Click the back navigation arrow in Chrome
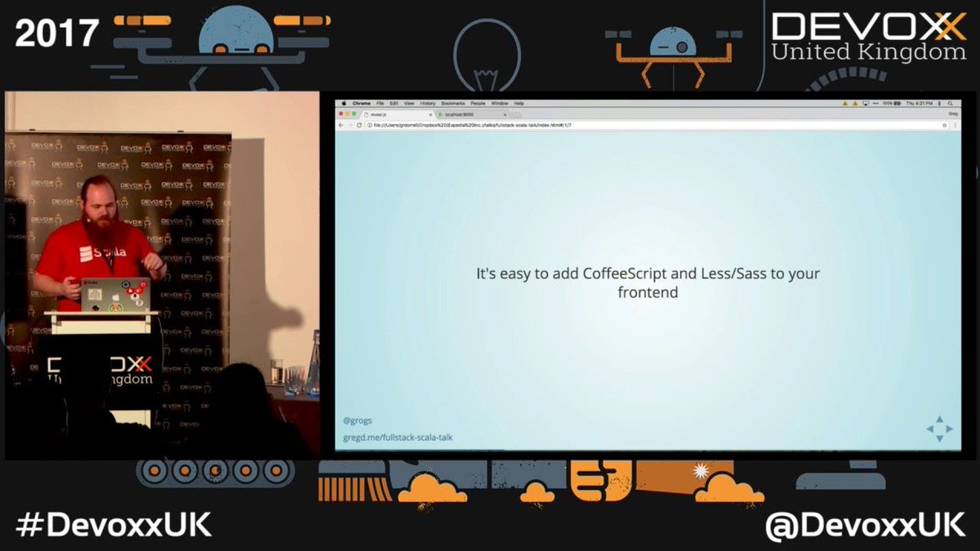 (x=341, y=124)
